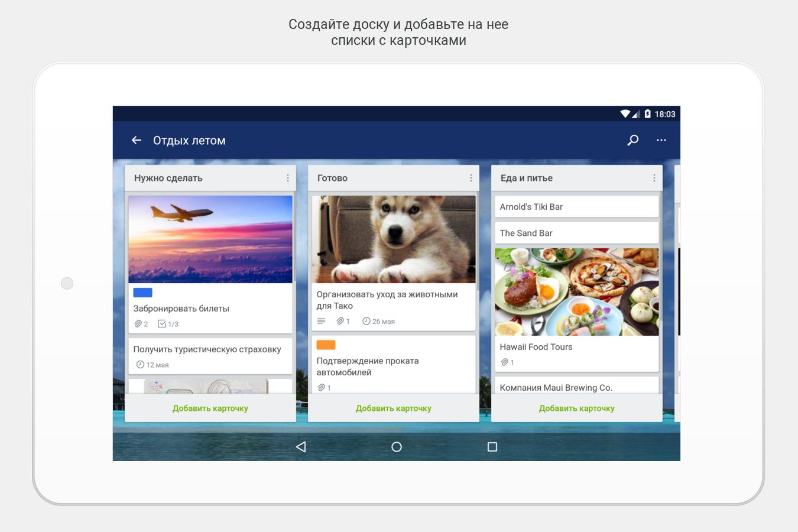Open options menu for Нужно сделать list
This screenshot has height=532, width=798.
click(x=288, y=178)
